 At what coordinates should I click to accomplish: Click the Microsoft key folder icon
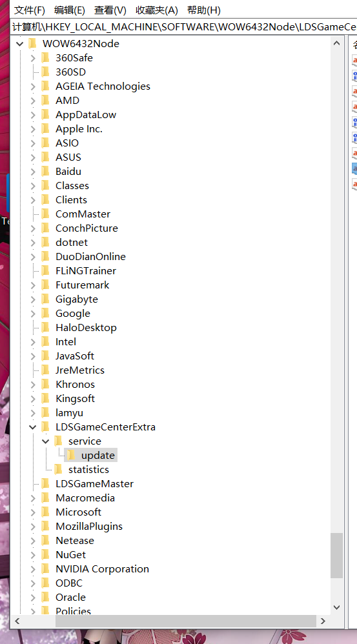pyautogui.click(x=46, y=512)
